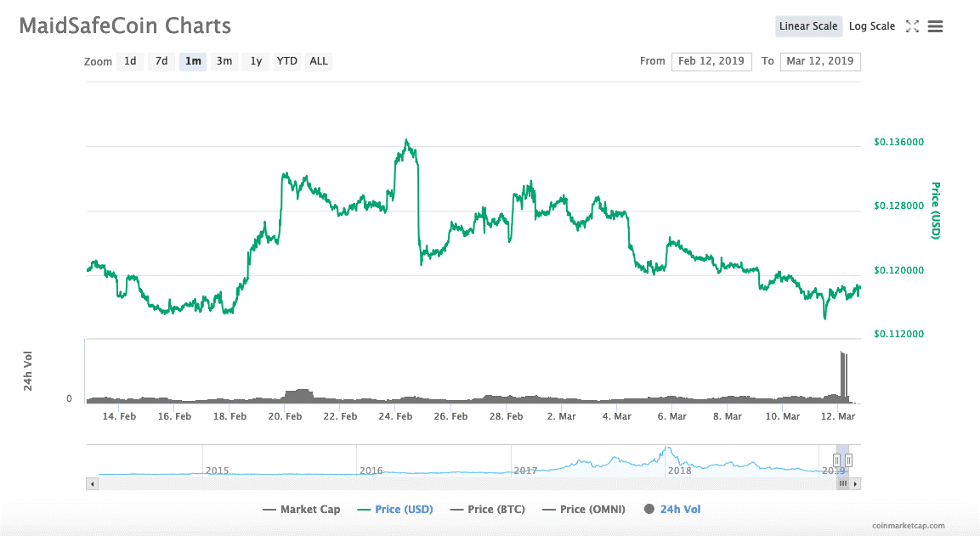The height and width of the screenshot is (536, 980).
Task: Toggle Market Cap series in legend
Action: 301,510
